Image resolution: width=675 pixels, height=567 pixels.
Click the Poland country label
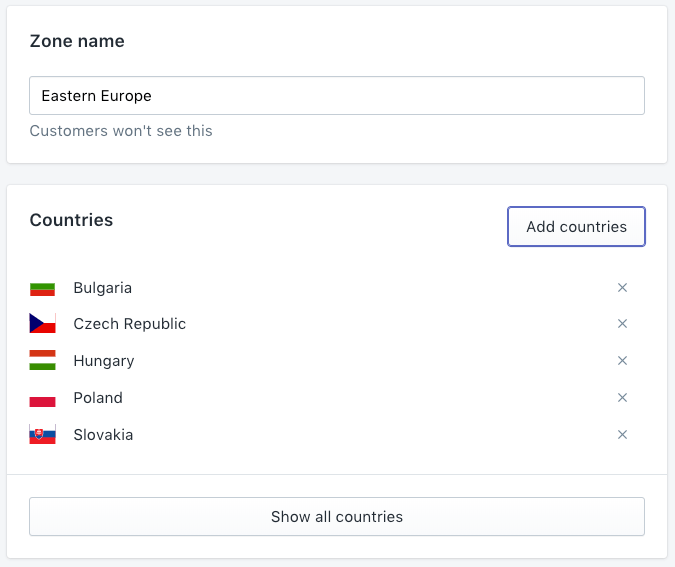(x=98, y=398)
